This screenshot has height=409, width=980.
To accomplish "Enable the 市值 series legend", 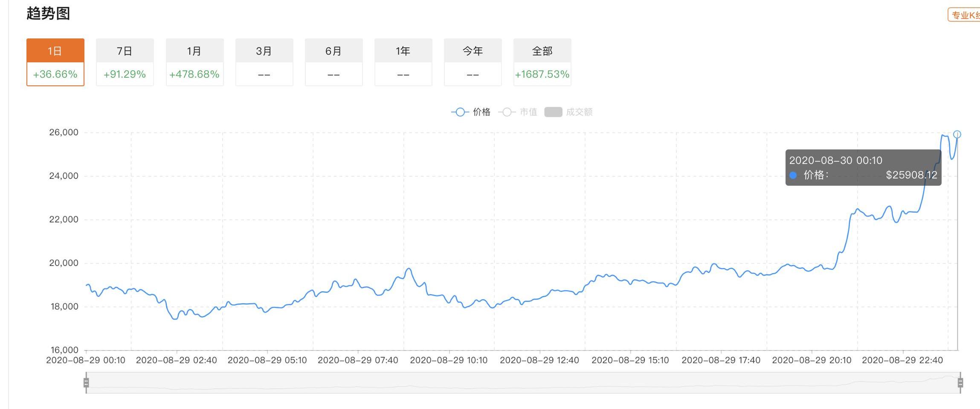I will tap(528, 112).
